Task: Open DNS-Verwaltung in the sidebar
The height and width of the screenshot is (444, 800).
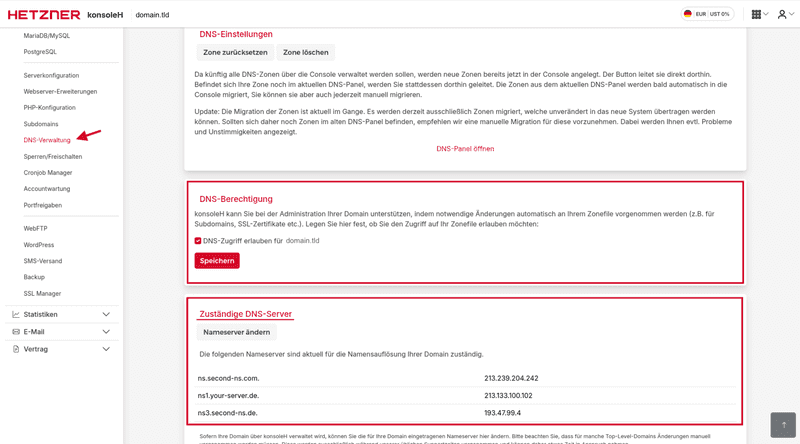Action: point(47,140)
